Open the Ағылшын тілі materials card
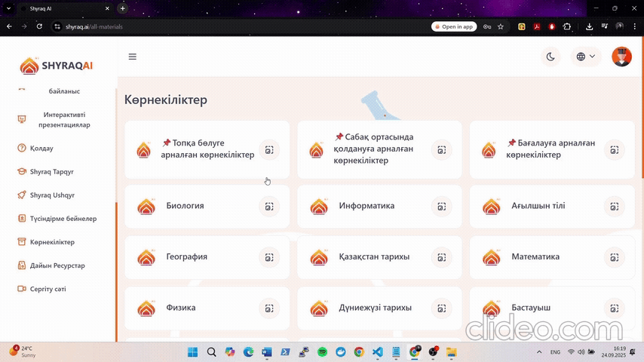 click(538, 206)
